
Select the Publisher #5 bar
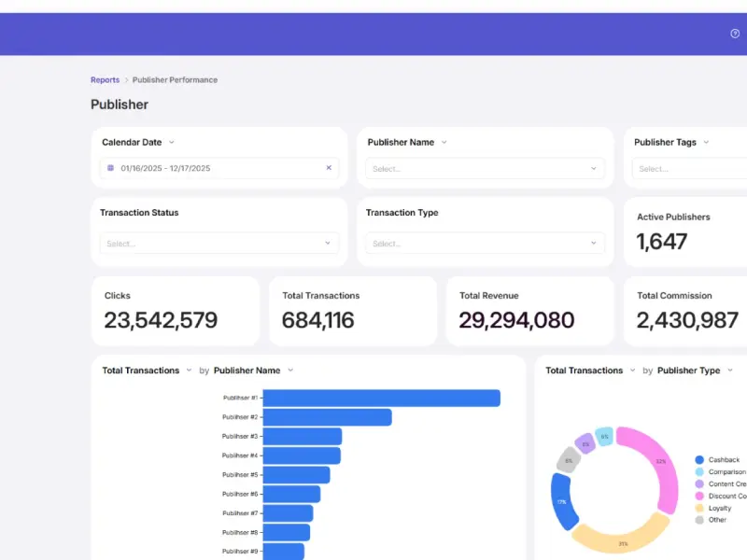296,475
